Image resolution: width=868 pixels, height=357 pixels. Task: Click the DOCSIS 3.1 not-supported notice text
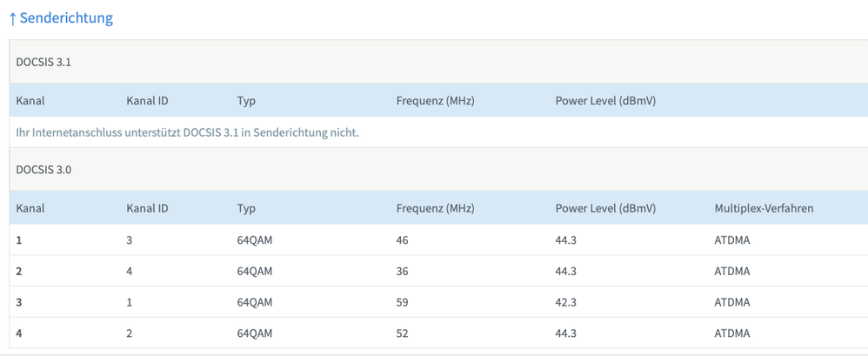click(187, 133)
